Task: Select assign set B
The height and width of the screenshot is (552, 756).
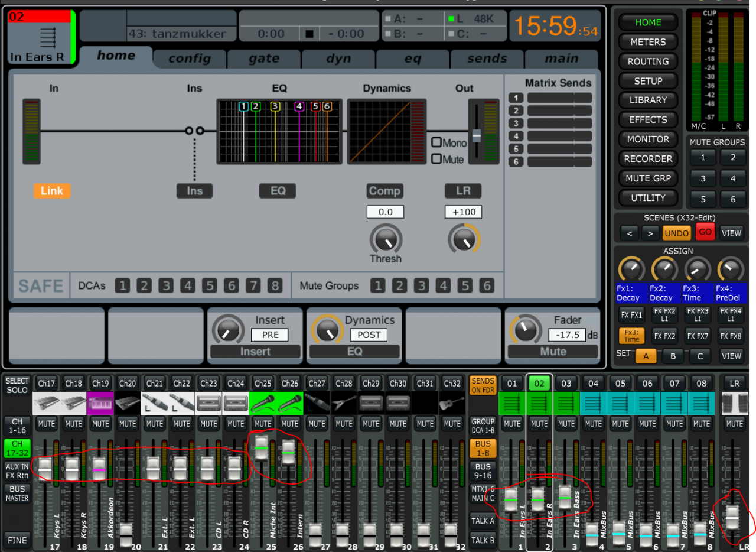Action: click(673, 356)
